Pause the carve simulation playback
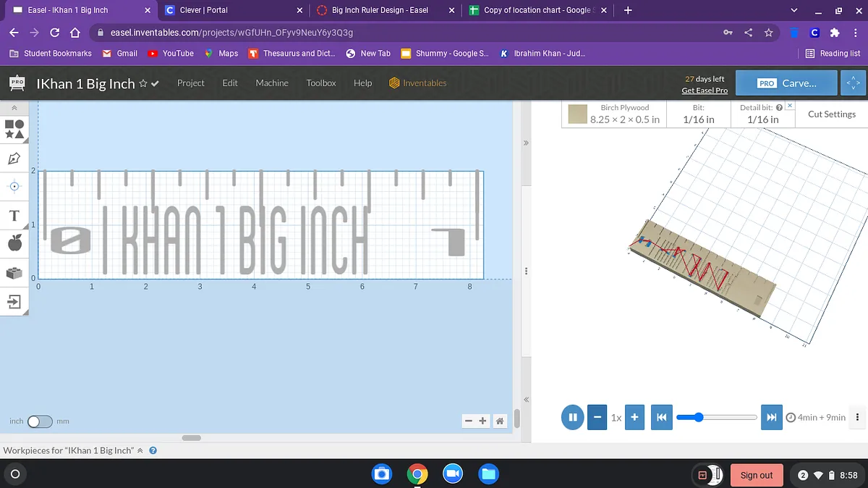Image resolution: width=868 pixels, height=488 pixels. point(572,417)
